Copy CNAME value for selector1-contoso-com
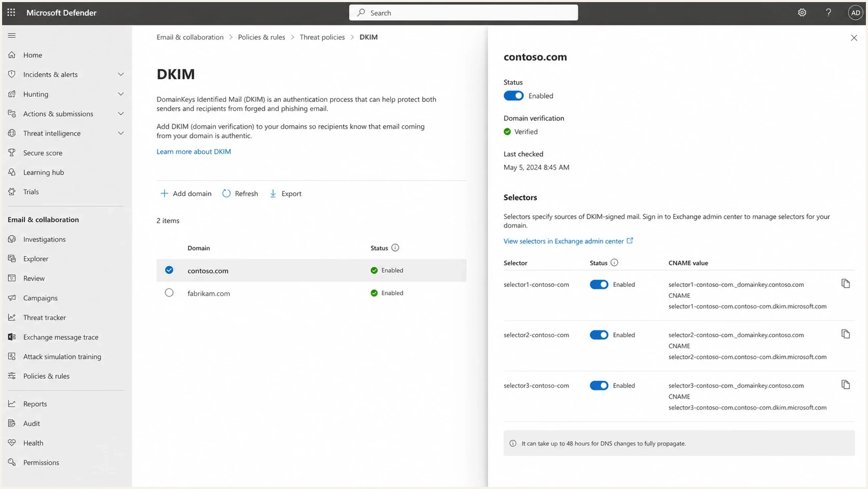868x489 pixels. [x=846, y=284]
